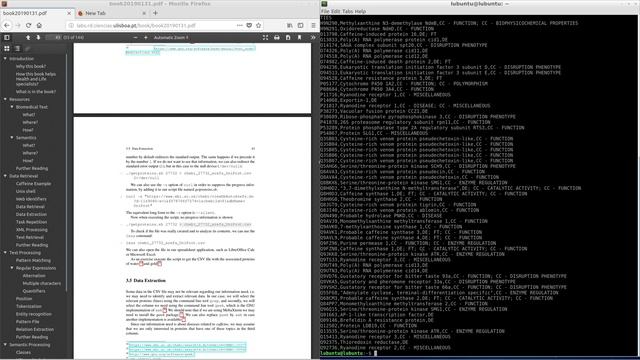Switch to the book20190131.pdf tab

click(37, 13)
